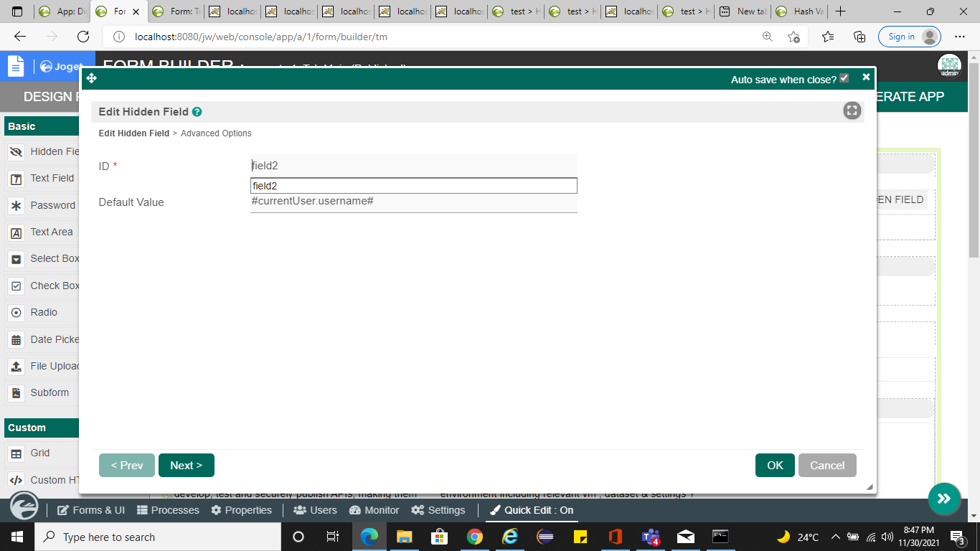Viewport: 980px width, 551px height.
Task: Go to Advanced Options in breadcrumb
Action: (216, 133)
